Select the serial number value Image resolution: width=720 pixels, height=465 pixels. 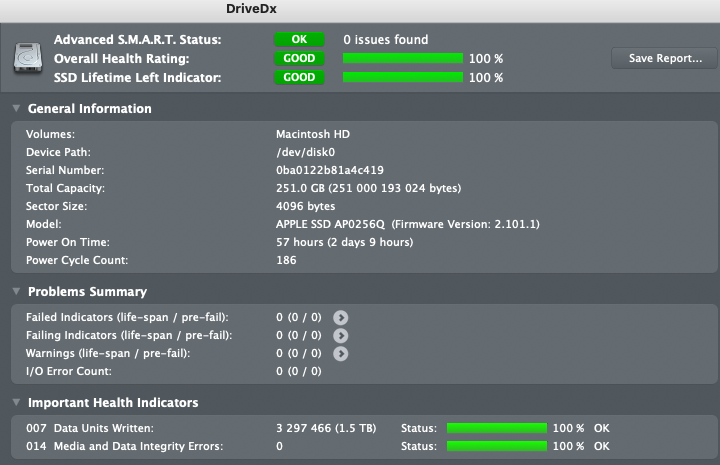[x=329, y=170]
